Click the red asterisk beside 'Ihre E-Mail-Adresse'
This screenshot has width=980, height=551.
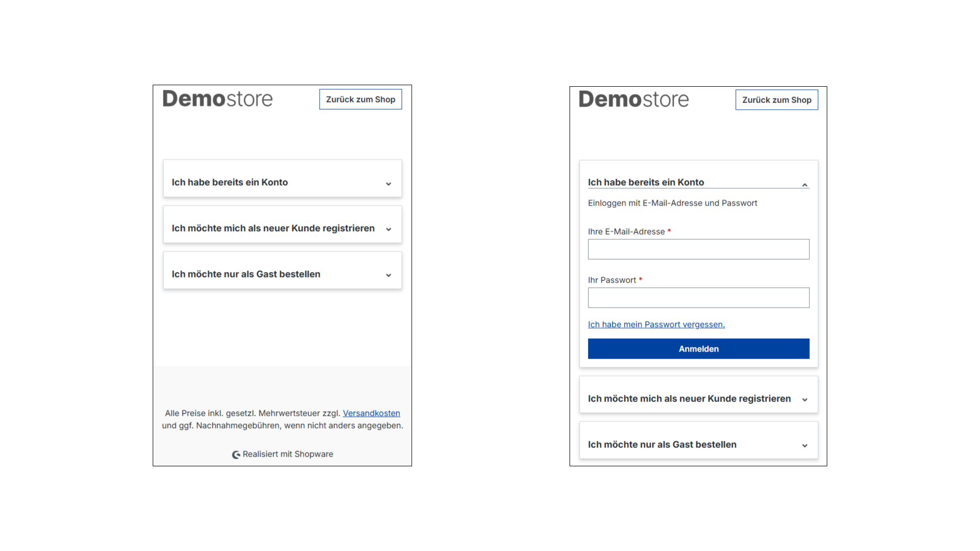coord(669,231)
